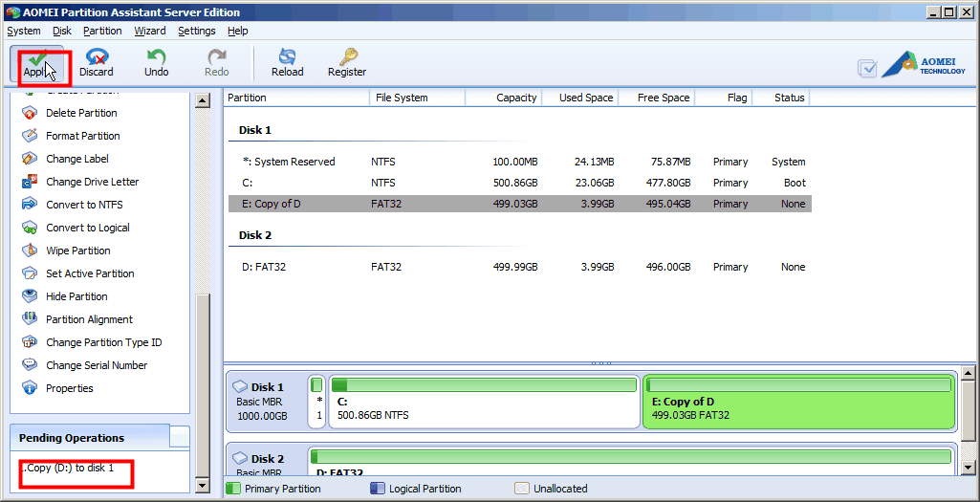Select the E: Copy of D block

tap(799, 402)
